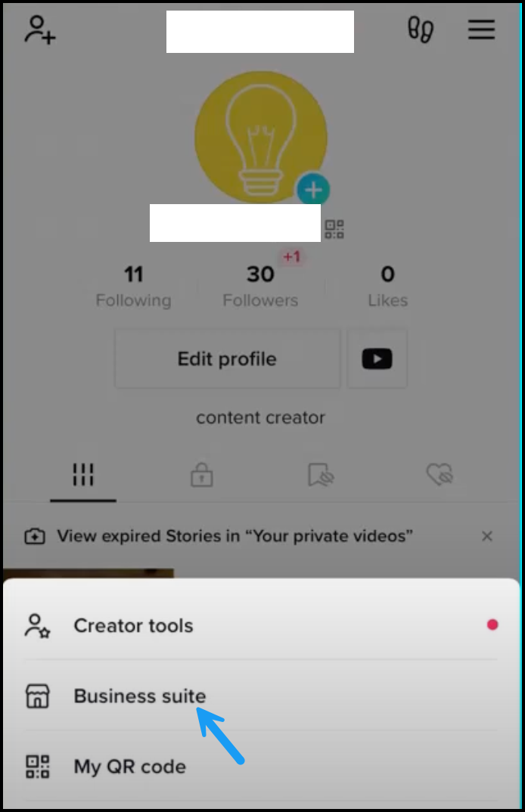The width and height of the screenshot is (525, 812).
Task: Open the private videos lock tab
Action: point(202,474)
